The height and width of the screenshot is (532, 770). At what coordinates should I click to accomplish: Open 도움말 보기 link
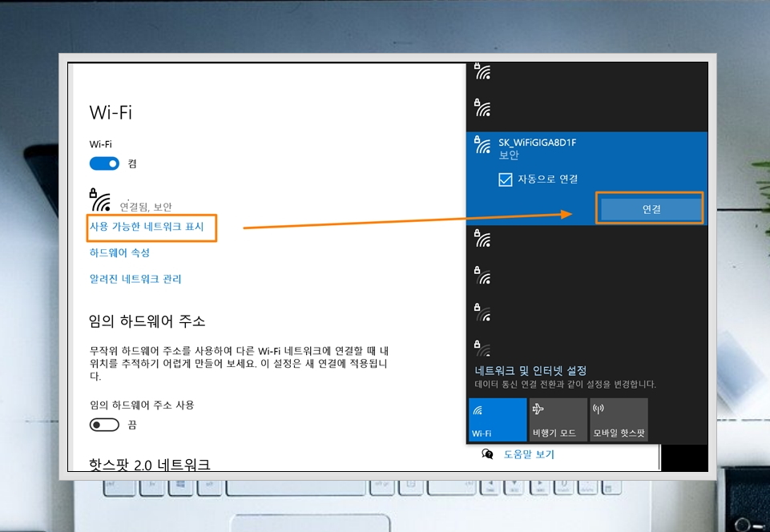529,454
